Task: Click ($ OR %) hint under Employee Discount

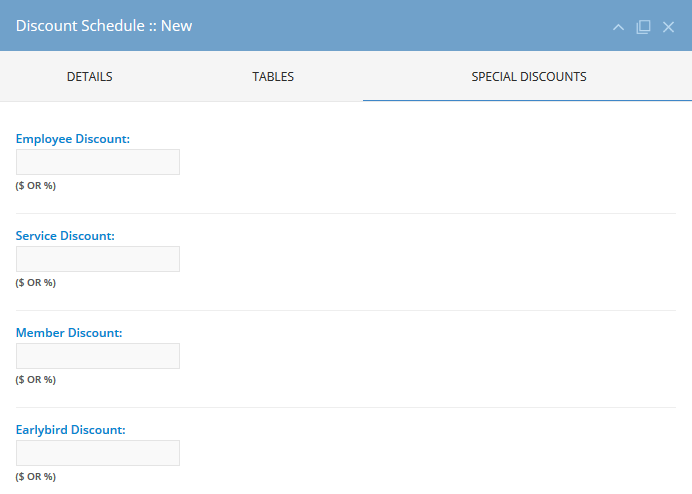Action: [36, 186]
